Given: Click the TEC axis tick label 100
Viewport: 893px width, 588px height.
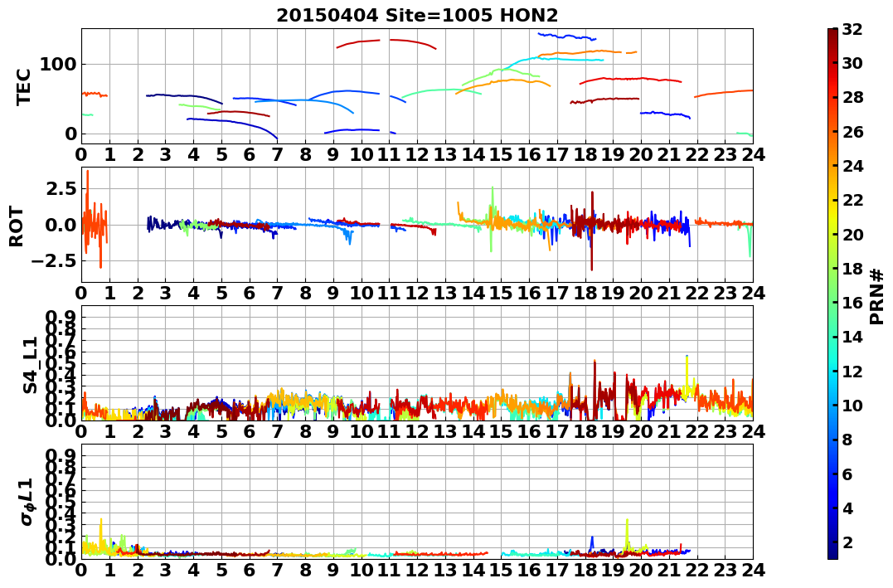Looking at the screenshot, I should 57,65.
